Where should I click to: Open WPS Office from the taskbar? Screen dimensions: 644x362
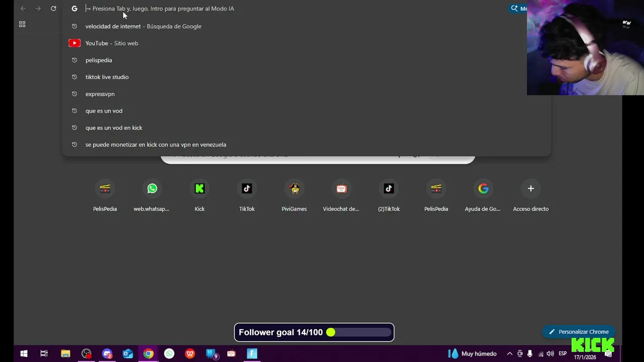pyautogui.click(x=190, y=353)
